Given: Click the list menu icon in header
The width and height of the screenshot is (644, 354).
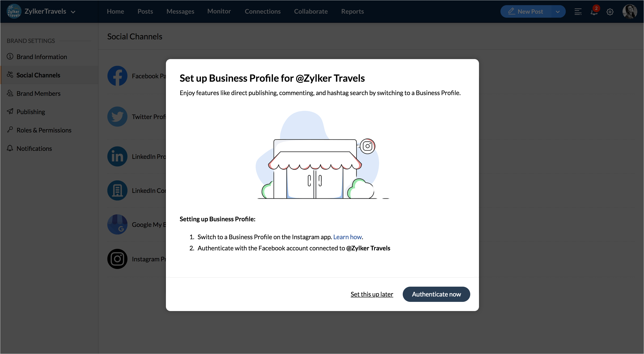Looking at the screenshot, I should (x=578, y=12).
